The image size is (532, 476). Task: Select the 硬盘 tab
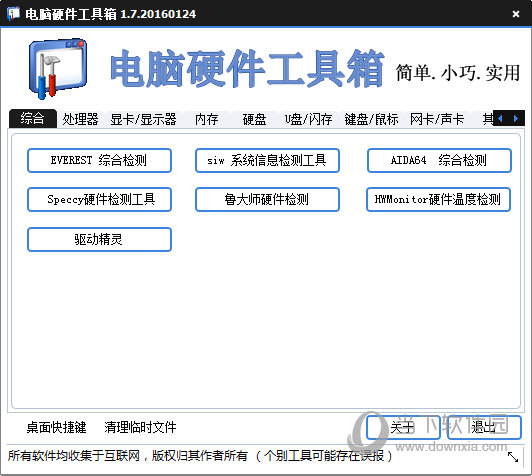click(x=254, y=119)
